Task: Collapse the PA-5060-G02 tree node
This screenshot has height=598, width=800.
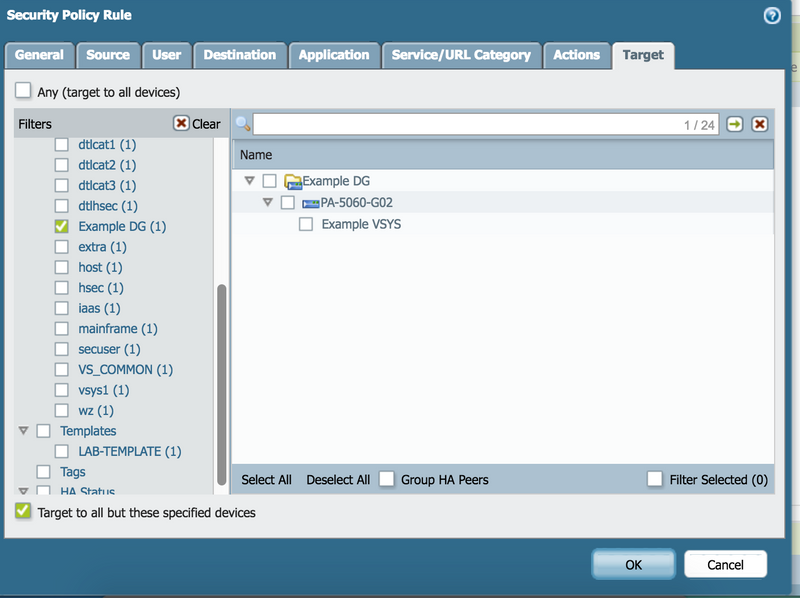Action: coord(268,203)
